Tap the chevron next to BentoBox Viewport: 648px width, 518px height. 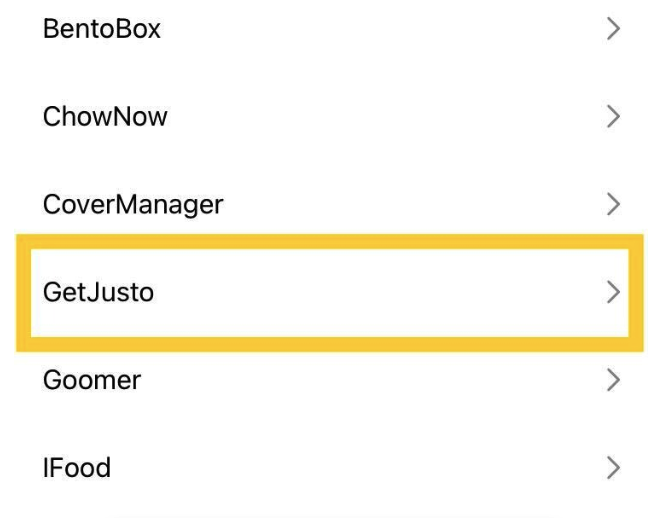pos(614,29)
